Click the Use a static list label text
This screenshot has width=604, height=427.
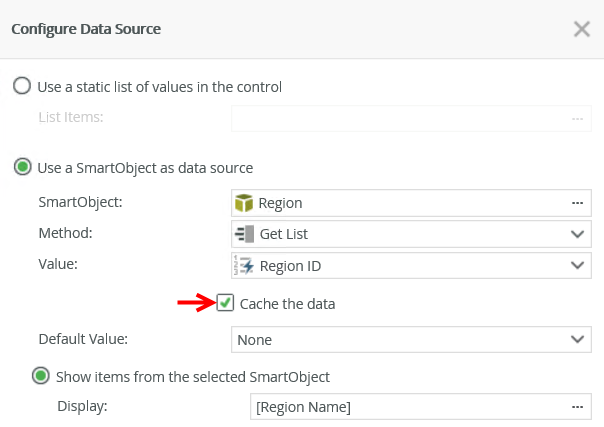[160, 87]
